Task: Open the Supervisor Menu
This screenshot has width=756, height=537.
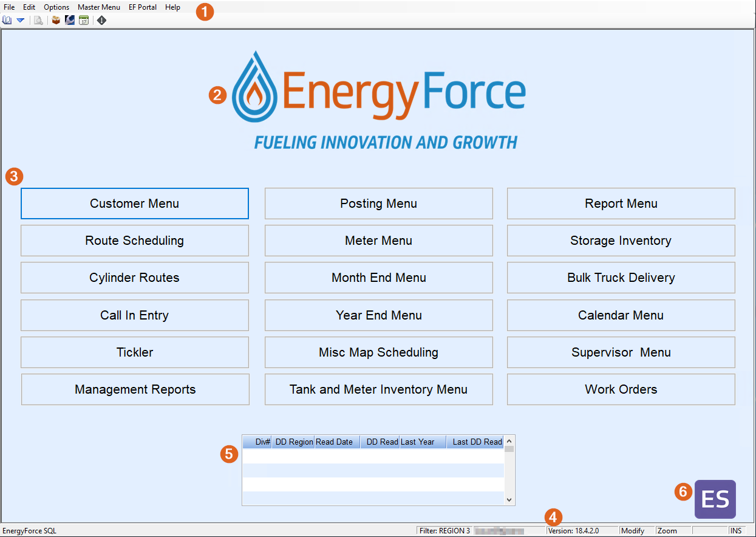Action: click(621, 352)
